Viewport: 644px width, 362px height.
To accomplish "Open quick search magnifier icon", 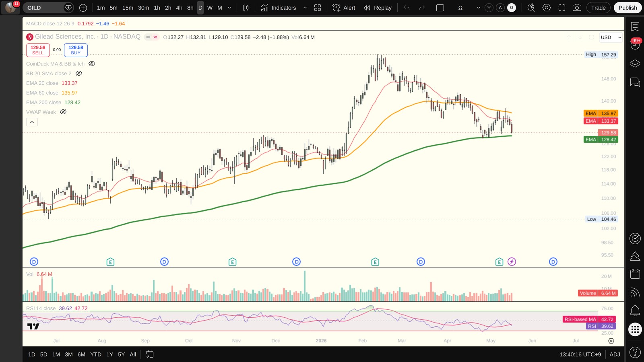I will click(531, 8).
